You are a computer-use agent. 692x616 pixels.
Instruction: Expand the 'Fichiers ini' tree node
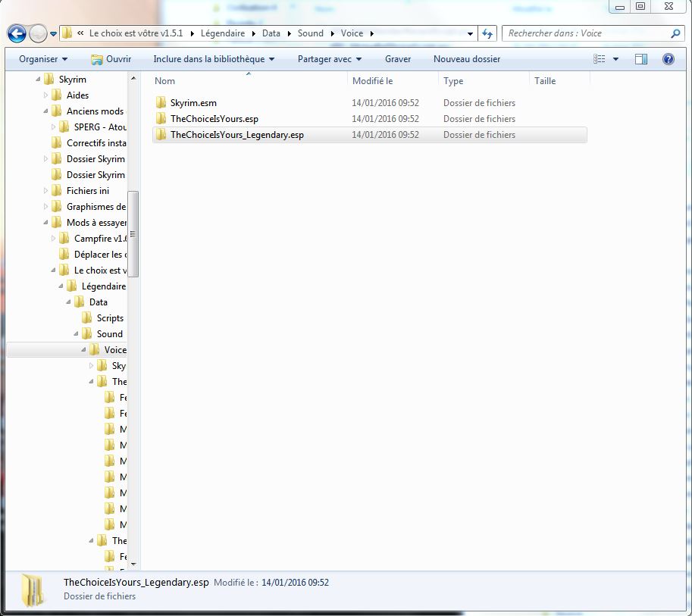(x=45, y=191)
